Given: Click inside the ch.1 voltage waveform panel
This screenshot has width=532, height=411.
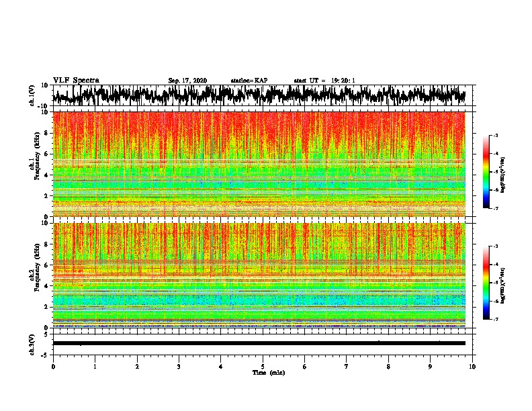Looking at the screenshot, I should (262, 95).
